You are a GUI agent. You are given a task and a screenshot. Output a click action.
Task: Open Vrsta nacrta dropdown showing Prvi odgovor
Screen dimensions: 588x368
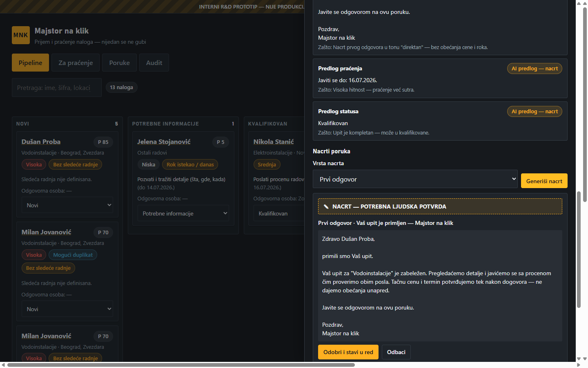pyautogui.click(x=415, y=179)
